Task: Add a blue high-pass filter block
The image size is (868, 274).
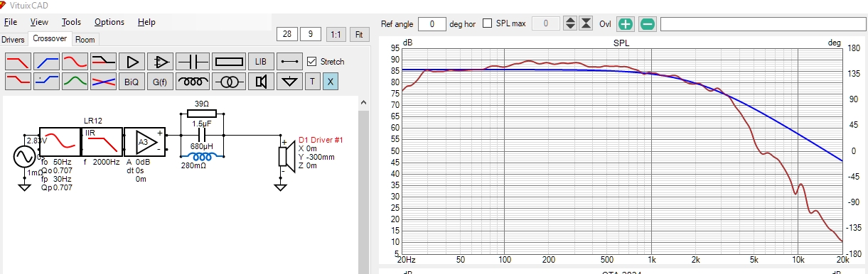Action: (x=46, y=61)
